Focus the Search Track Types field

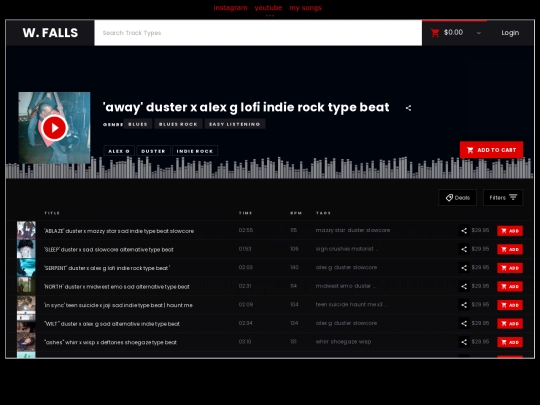click(x=258, y=33)
